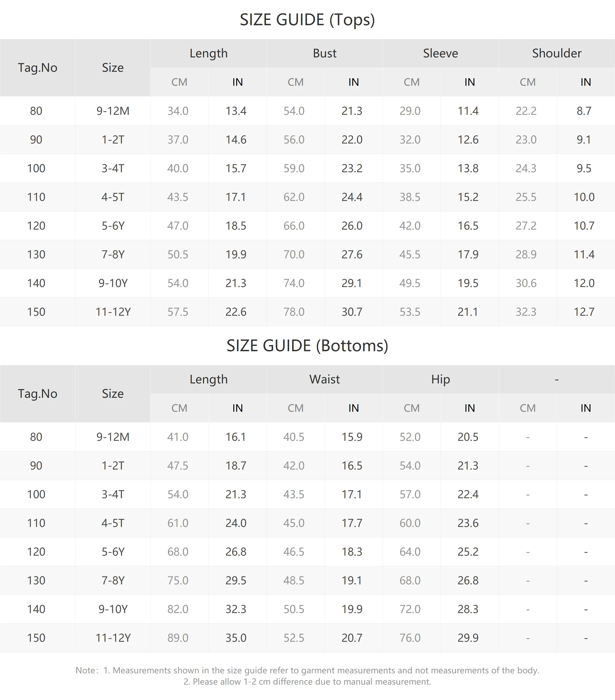This screenshot has width=615, height=700.
Task: Click the SIZE GUIDE (Bottoms) title
Action: point(307,346)
